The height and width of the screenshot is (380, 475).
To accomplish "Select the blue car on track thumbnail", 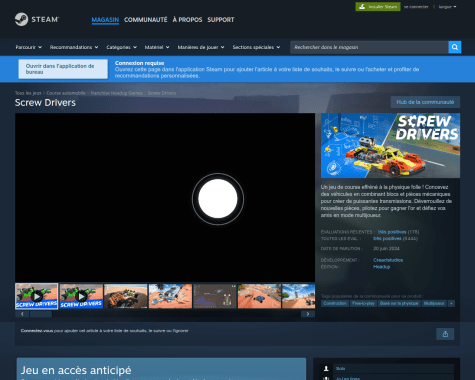I will [259, 296].
